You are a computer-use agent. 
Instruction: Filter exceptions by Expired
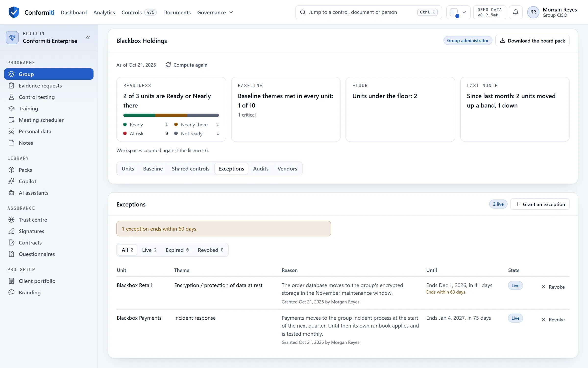(x=177, y=250)
